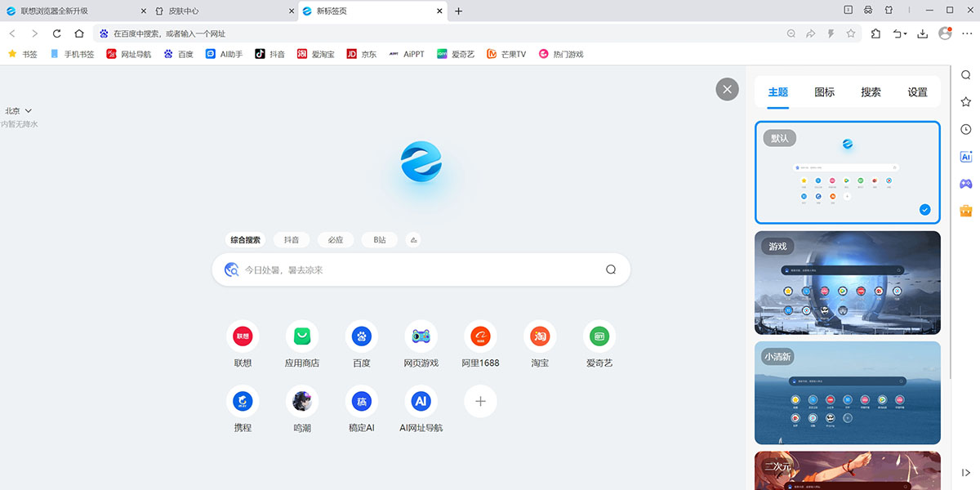Toggle the lightning speed mode in address bar
Image resolution: width=980 pixels, height=490 pixels.
pyautogui.click(x=831, y=33)
